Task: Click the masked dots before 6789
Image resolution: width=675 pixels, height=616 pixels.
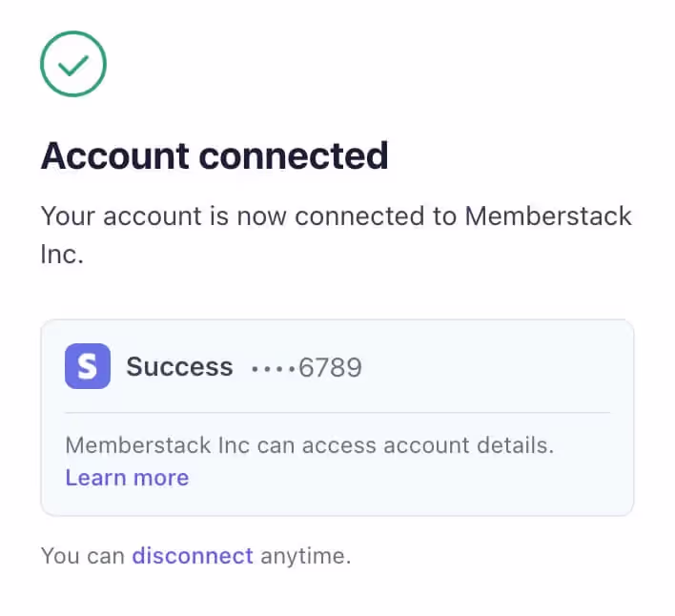Action: [274, 368]
